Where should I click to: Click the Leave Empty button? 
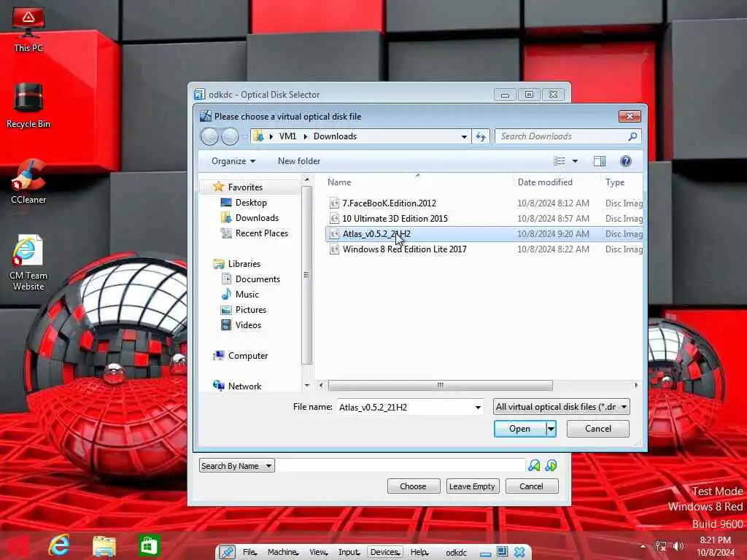pos(472,486)
